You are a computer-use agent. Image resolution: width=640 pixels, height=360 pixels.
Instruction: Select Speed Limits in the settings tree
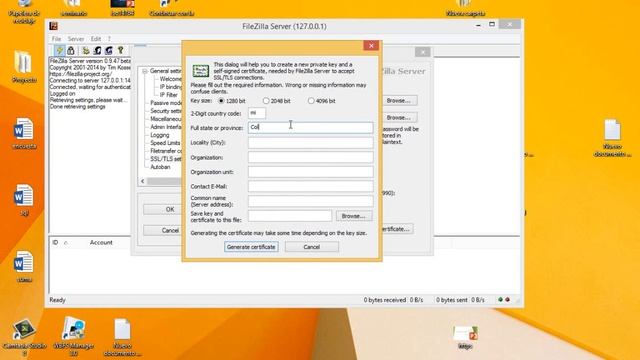coord(165,143)
